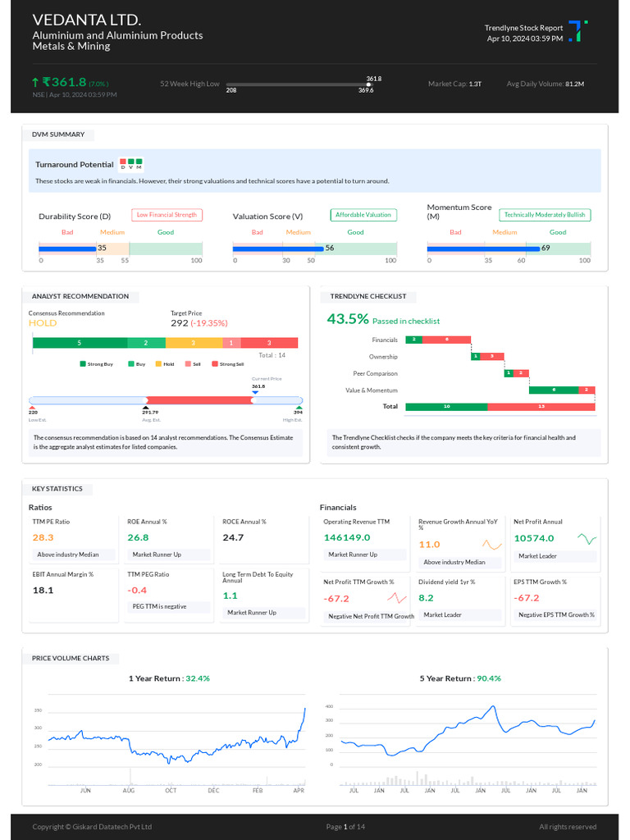The height and width of the screenshot is (840, 630).
Task: Click the Revenue Growth sparkline icon
Action: pyautogui.click(x=492, y=545)
